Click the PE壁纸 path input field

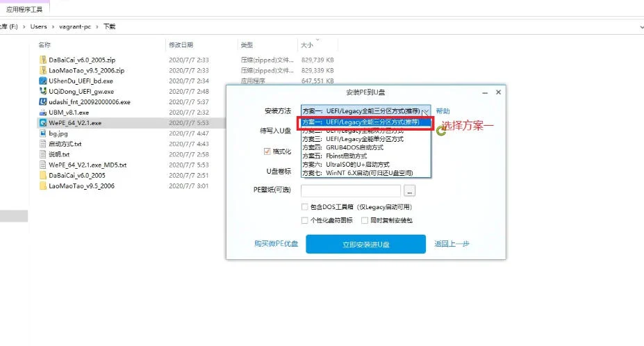(x=350, y=190)
